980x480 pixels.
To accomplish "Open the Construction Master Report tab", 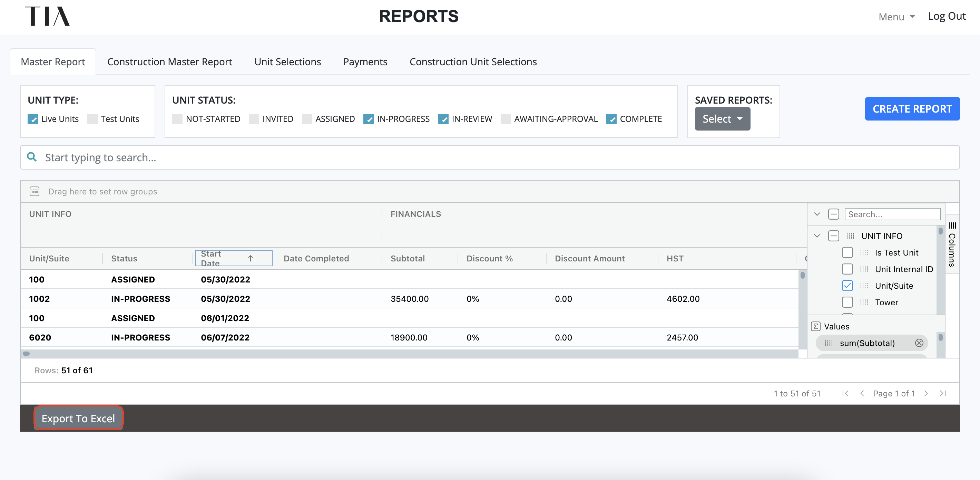I will (169, 62).
